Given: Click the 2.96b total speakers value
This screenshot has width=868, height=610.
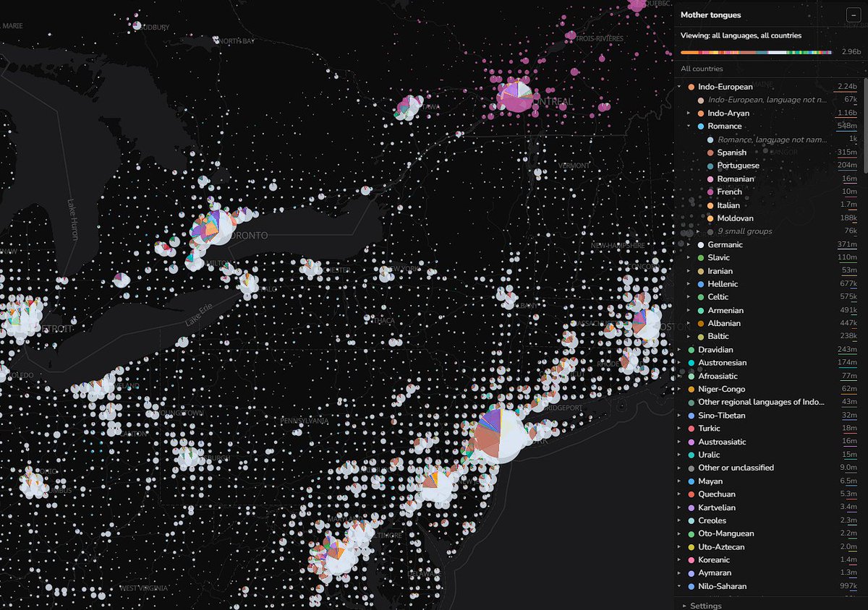Looking at the screenshot, I should tap(851, 52).
